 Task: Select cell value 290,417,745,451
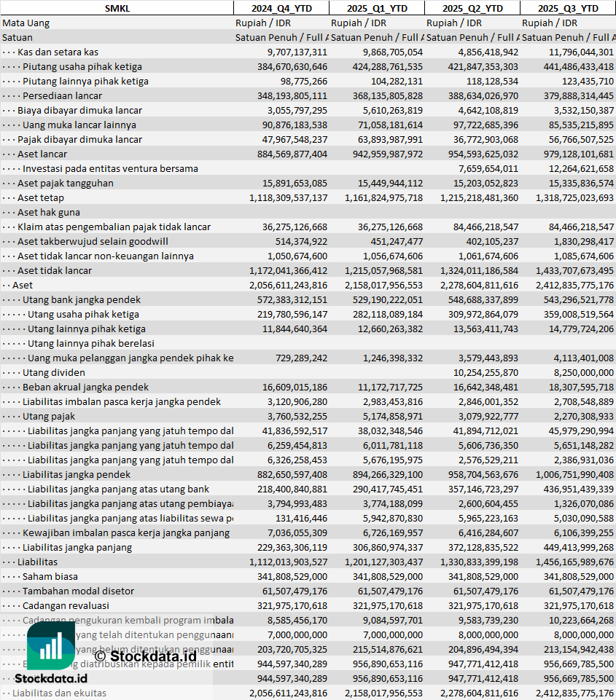[x=388, y=489]
